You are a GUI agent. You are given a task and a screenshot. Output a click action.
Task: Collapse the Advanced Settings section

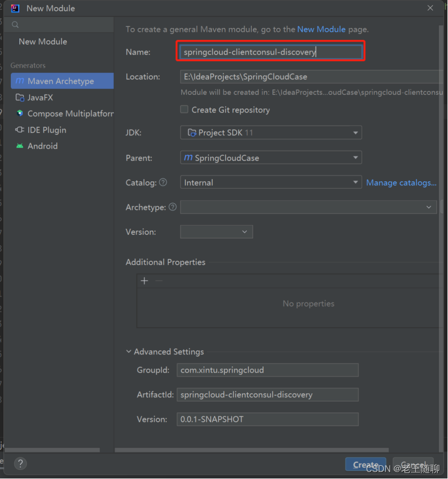coord(128,352)
